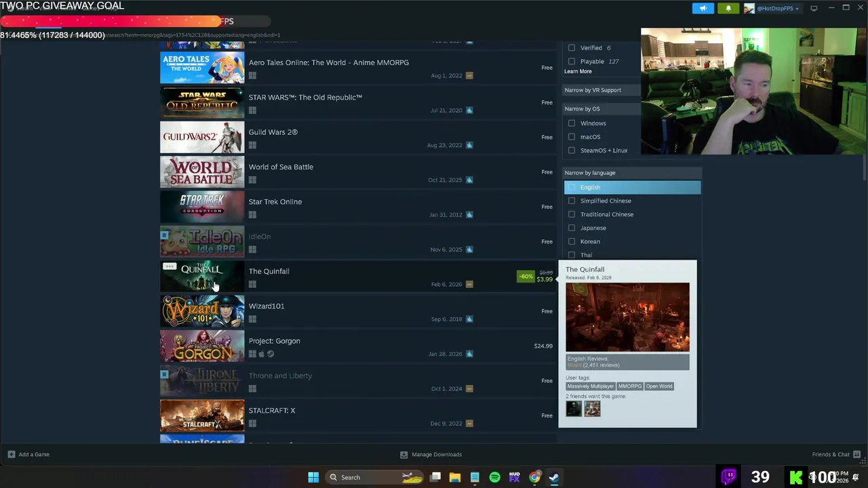868x488 pixels.
Task: Open Project: Gorgon title link
Action: click(275, 341)
